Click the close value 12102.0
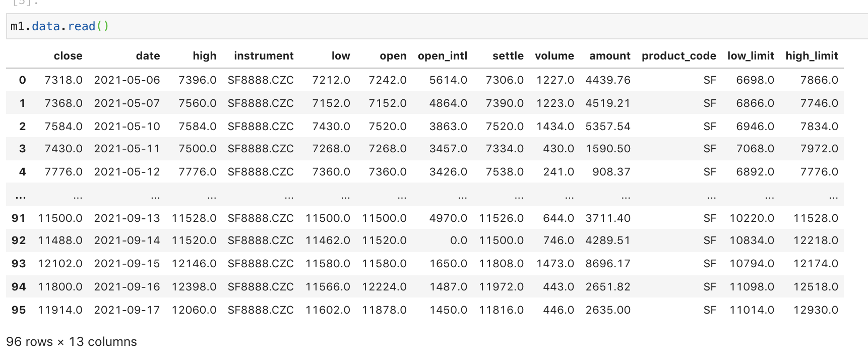This screenshot has height=356, width=868. pos(60,264)
